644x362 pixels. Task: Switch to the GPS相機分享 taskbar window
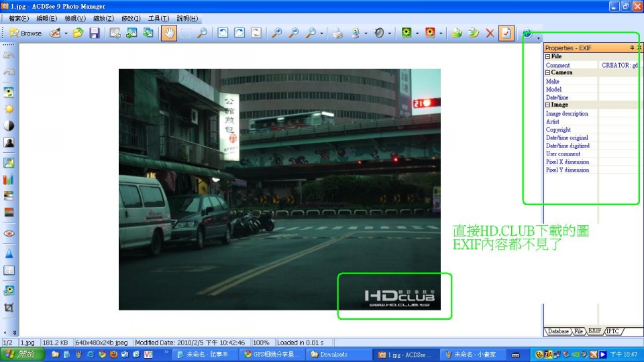(x=272, y=354)
